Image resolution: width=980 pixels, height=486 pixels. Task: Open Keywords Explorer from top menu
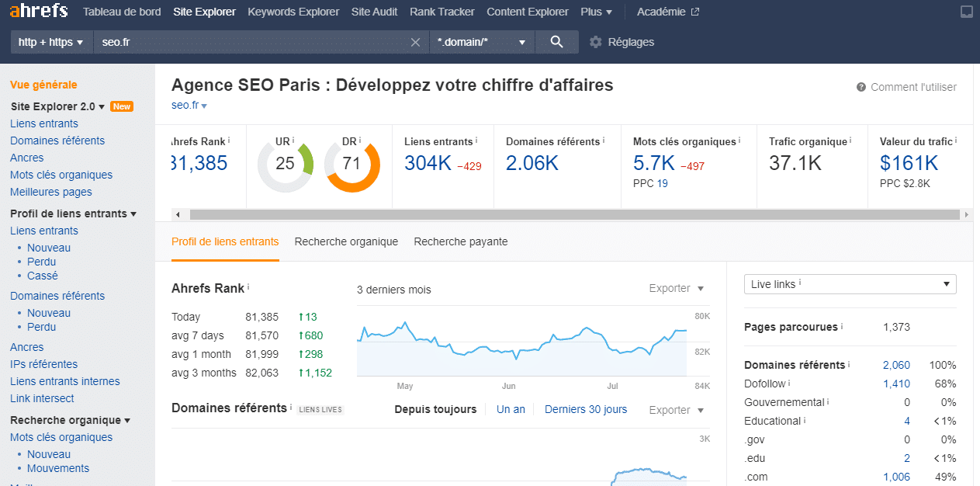click(x=293, y=12)
